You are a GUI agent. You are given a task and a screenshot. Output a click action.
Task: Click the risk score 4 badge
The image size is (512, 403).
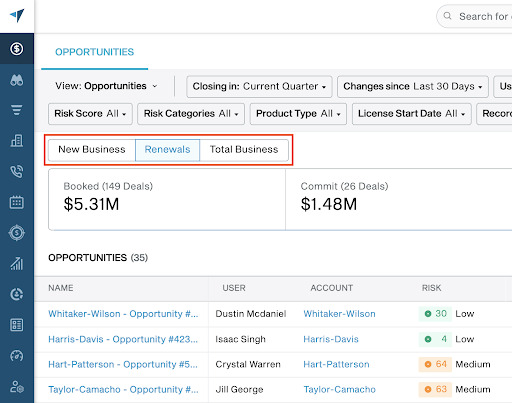(435, 339)
